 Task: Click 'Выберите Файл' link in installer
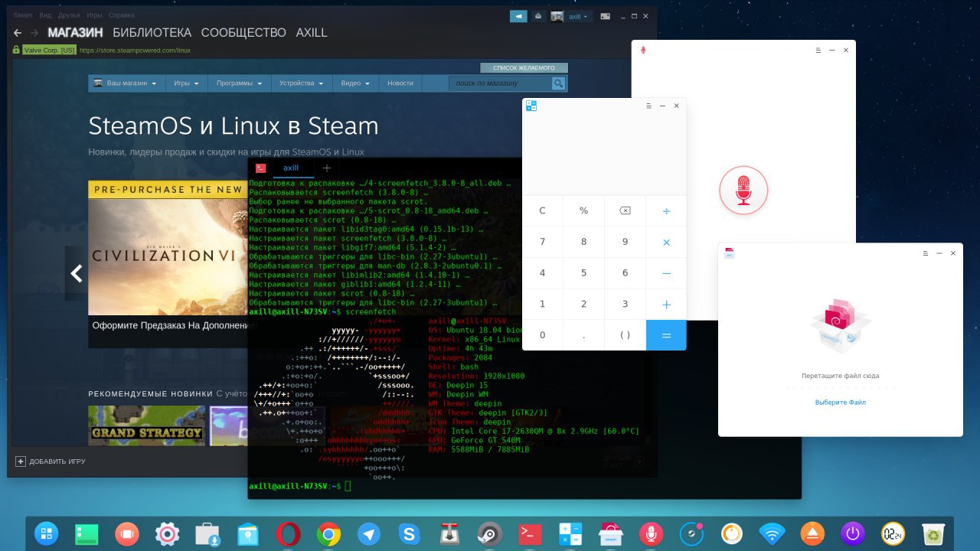click(x=840, y=402)
